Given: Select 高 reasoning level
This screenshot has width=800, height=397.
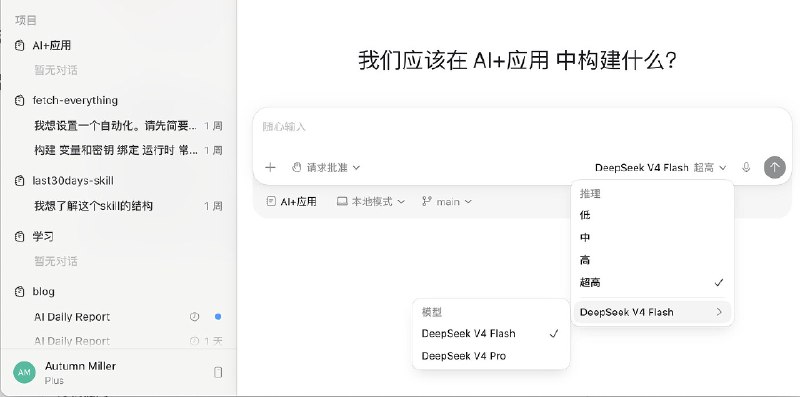Looking at the screenshot, I should coord(653,260).
